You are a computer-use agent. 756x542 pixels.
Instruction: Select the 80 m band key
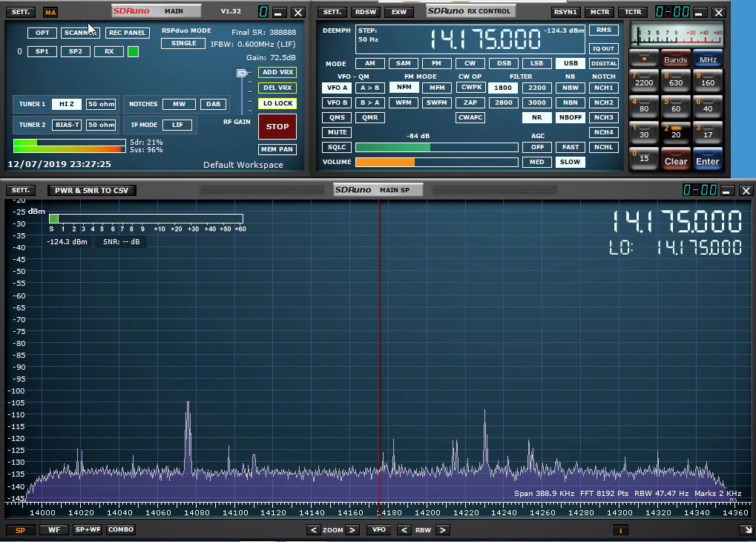[644, 107]
